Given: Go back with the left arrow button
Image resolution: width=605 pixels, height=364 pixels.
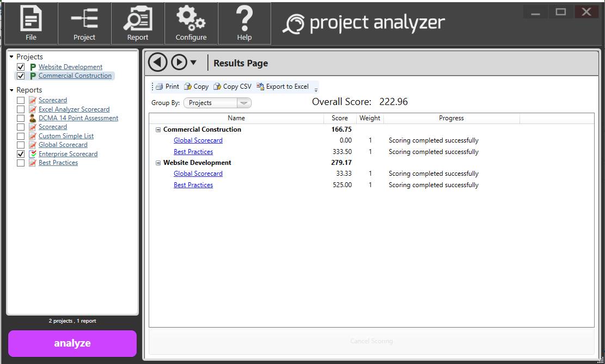Looking at the screenshot, I should tap(158, 63).
